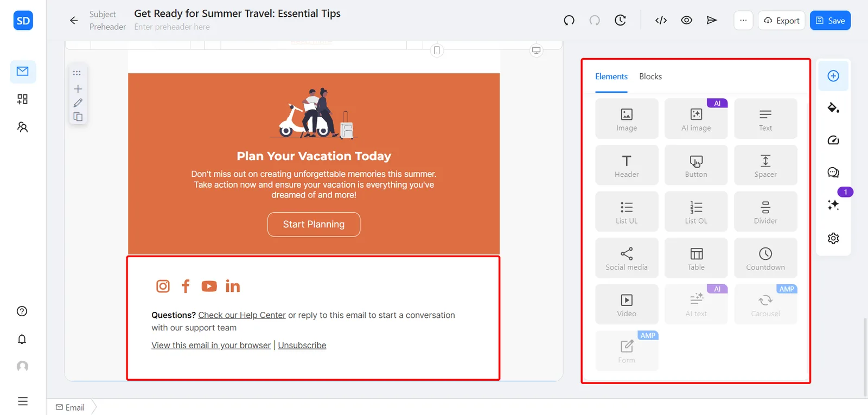The height and width of the screenshot is (415, 868).
Task: Select the Form AMP element
Action: click(x=627, y=351)
